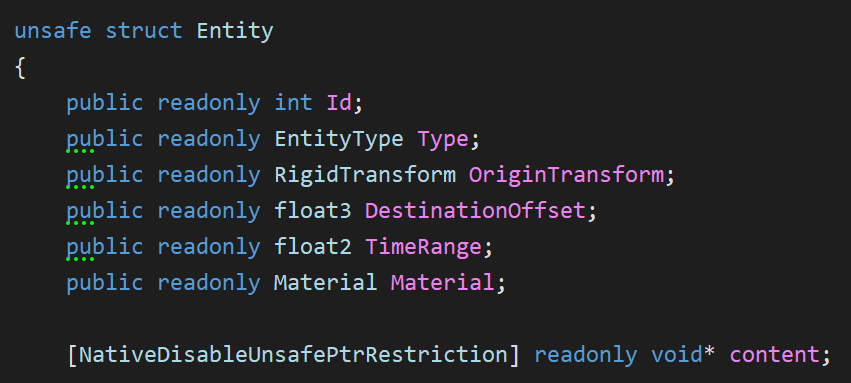Image resolution: width=851 pixels, height=383 pixels.
Task: Place cursor on the Id field
Action: (339, 103)
